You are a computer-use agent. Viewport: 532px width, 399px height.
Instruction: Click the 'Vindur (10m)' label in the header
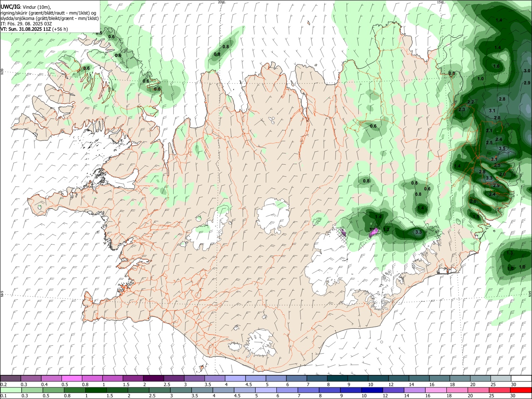pos(37,7)
